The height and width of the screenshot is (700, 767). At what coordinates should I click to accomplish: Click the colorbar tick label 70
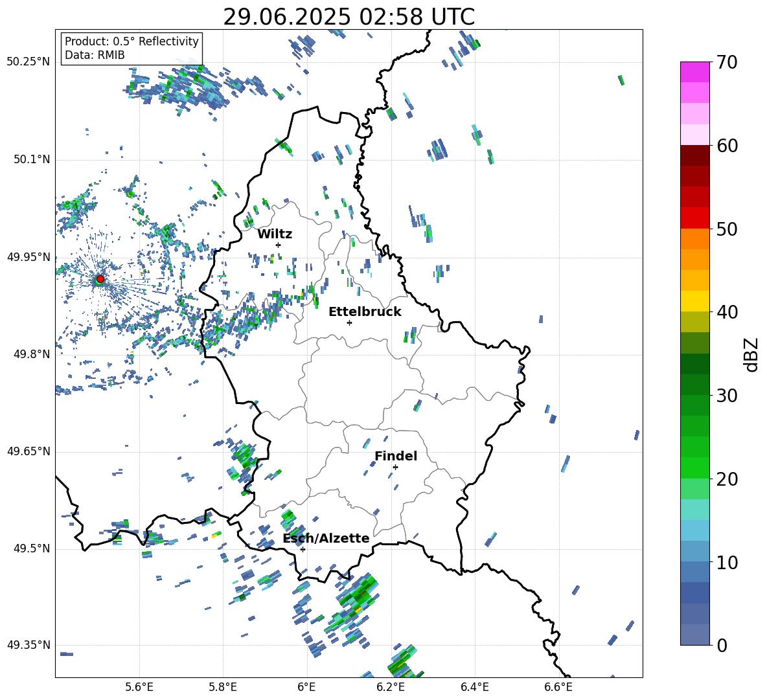coord(727,63)
